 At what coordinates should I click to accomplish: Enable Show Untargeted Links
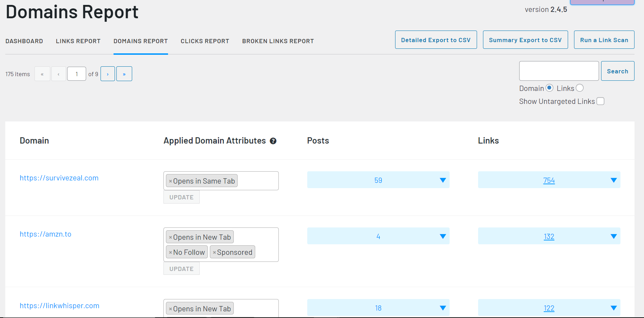pos(601,101)
